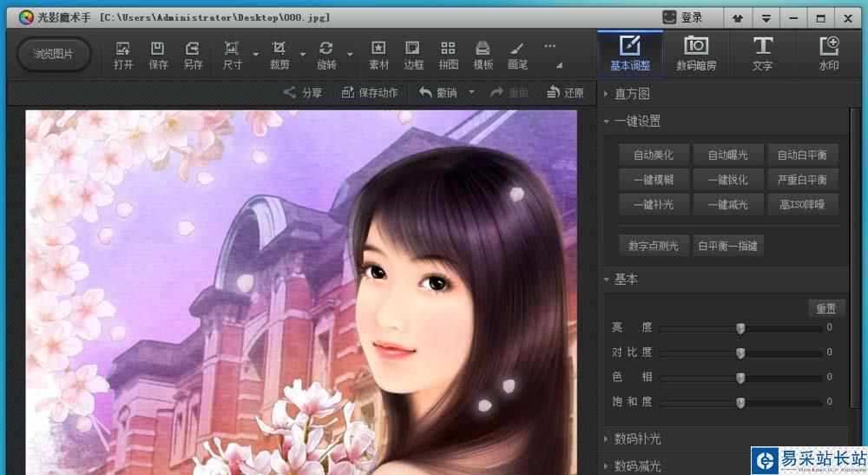
Task: Open the 旋转 dropdown arrow
Action: 351,54
